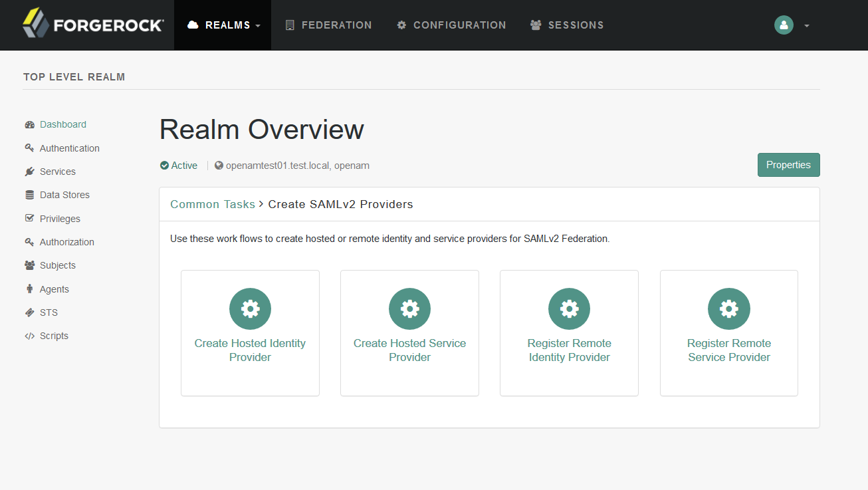The width and height of the screenshot is (868, 490).
Task: Click the Active status label
Action: (x=184, y=166)
